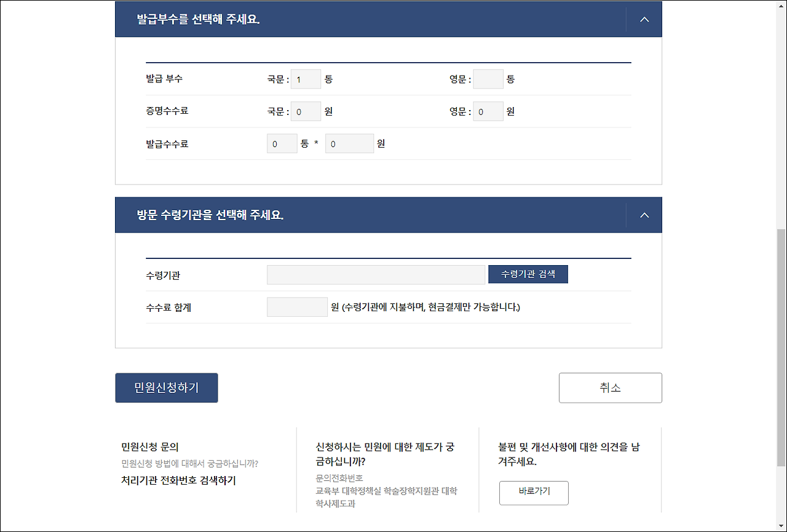Select the English certificate fee field

pos(488,111)
